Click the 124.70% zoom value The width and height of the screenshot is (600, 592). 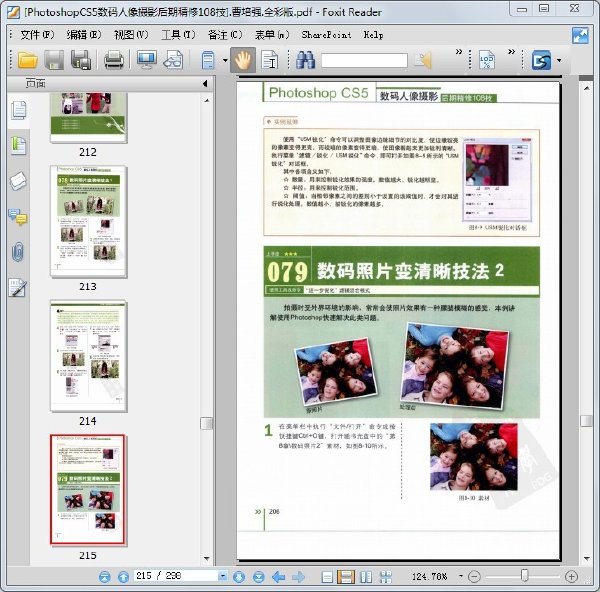point(429,576)
